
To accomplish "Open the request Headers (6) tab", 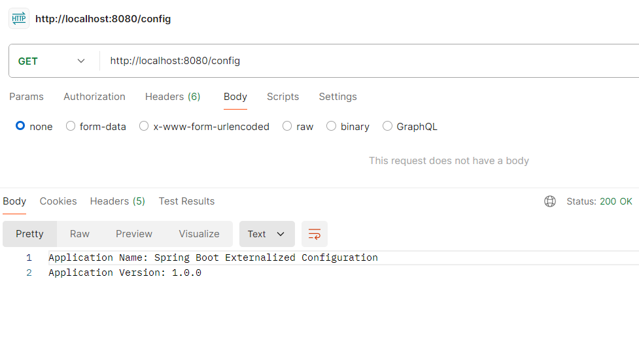I will coord(173,97).
